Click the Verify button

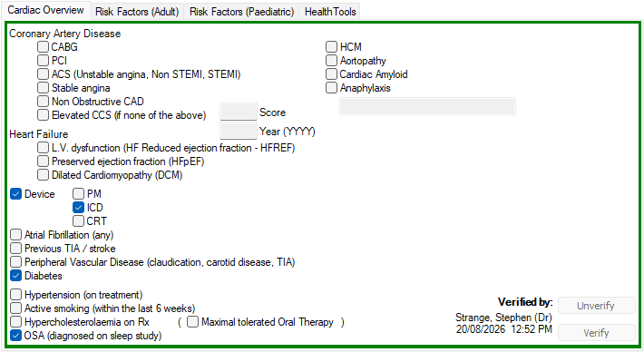[596, 333]
